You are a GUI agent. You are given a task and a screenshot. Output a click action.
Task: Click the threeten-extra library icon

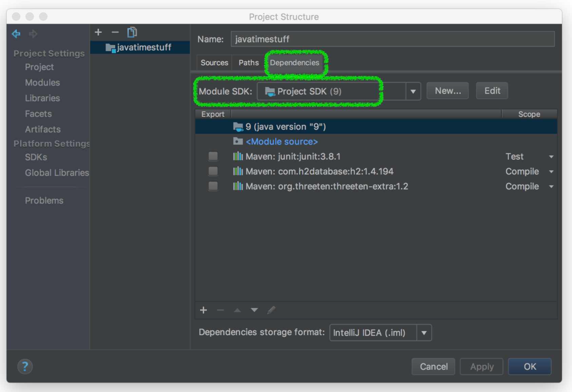click(238, 186)
